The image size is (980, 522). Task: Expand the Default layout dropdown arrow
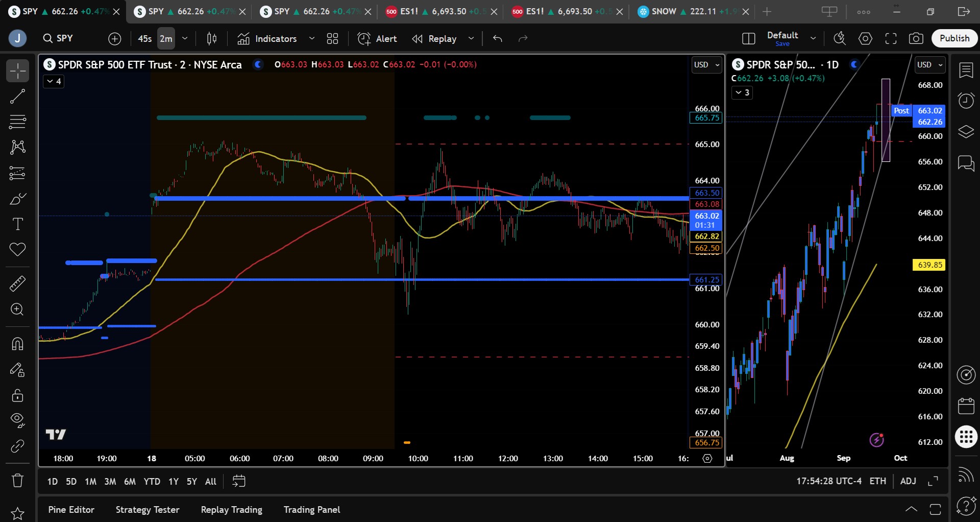[813, 38]
